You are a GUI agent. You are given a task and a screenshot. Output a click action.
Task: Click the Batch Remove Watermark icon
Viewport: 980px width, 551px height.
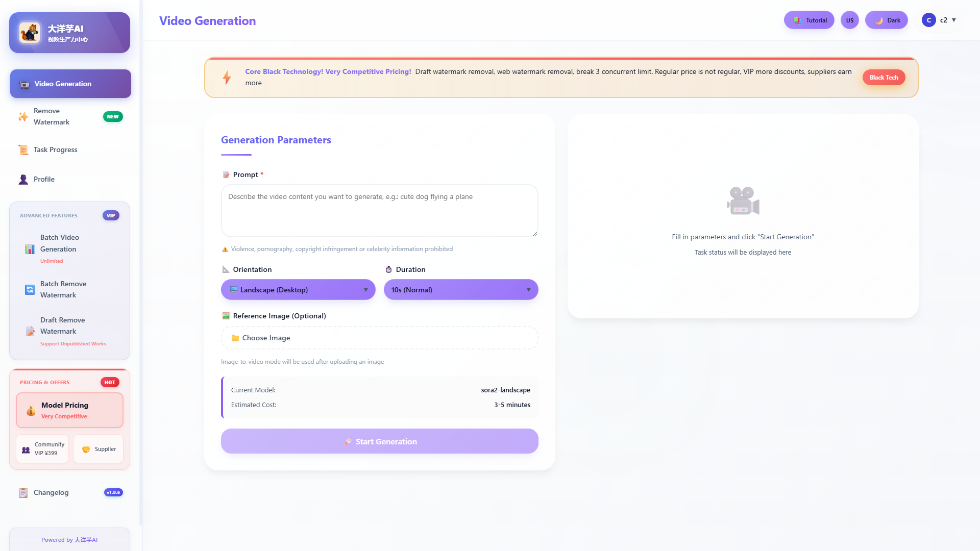29,289
